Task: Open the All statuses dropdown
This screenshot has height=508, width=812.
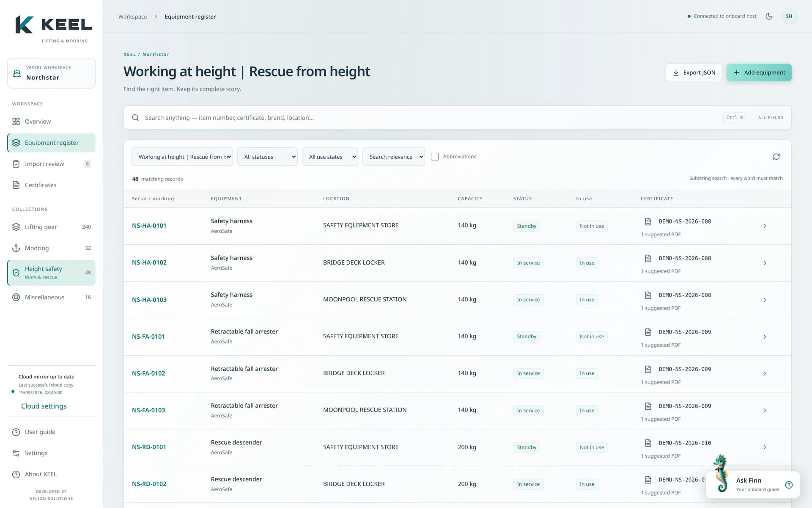Action: [267, 157]
